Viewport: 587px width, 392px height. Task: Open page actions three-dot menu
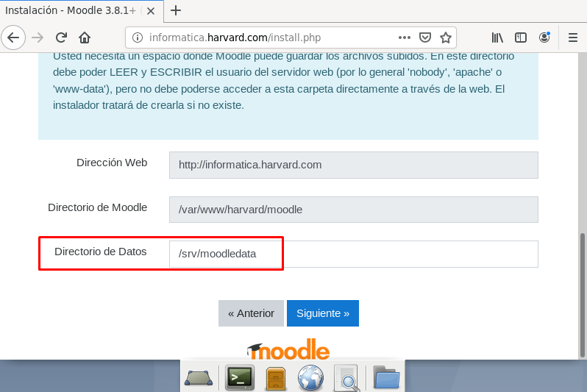coord(405,38)
